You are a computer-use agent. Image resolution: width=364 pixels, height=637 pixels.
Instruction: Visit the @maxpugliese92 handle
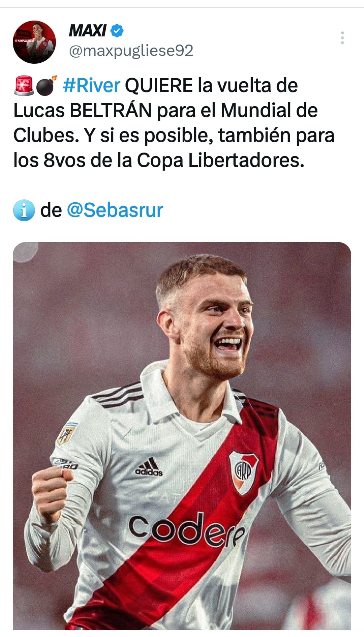pyautogui.click(x=131, y=51)
